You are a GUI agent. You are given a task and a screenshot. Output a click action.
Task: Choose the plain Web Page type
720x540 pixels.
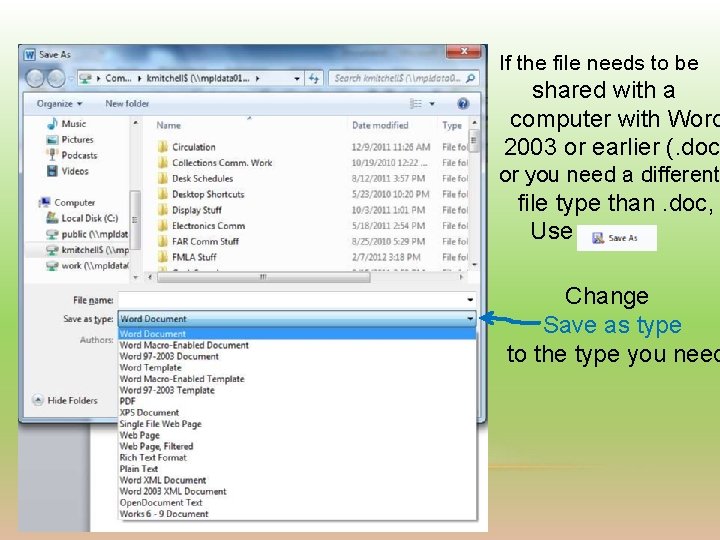click(x=297, y=435)
